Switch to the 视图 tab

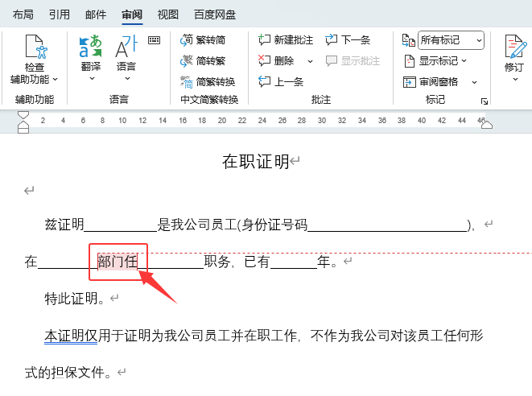[168, 14]
